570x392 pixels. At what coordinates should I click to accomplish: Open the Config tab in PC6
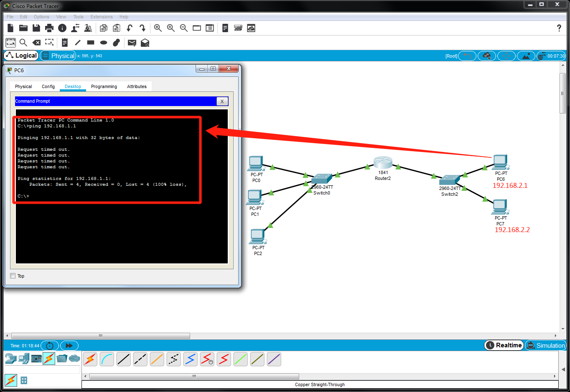pos(48,86)
